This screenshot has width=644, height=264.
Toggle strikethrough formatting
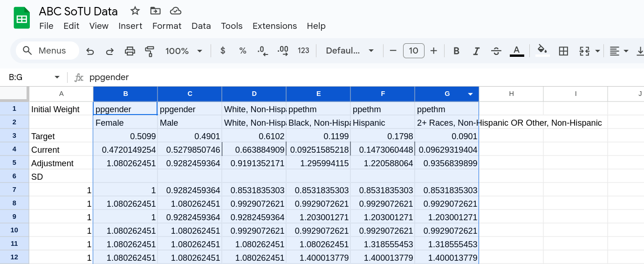coord(496,51)
